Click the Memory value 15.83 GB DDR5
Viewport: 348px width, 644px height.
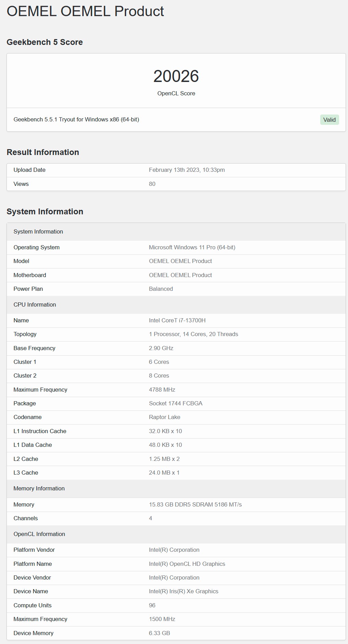[195, 505]
